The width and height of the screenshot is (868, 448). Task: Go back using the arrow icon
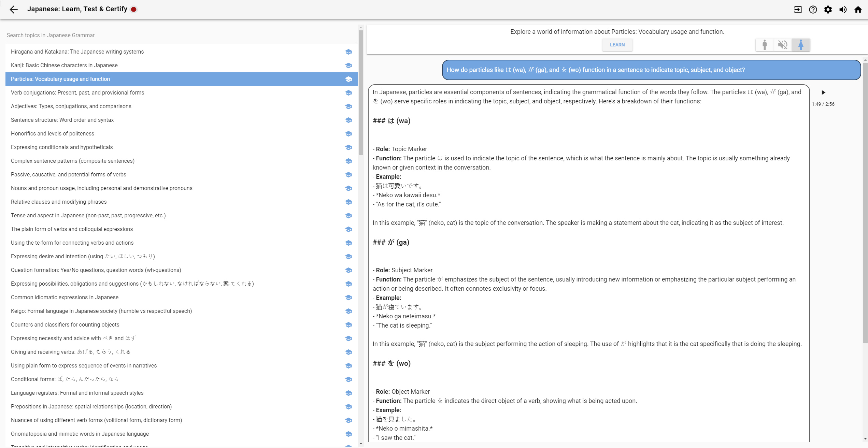[14, 9]
